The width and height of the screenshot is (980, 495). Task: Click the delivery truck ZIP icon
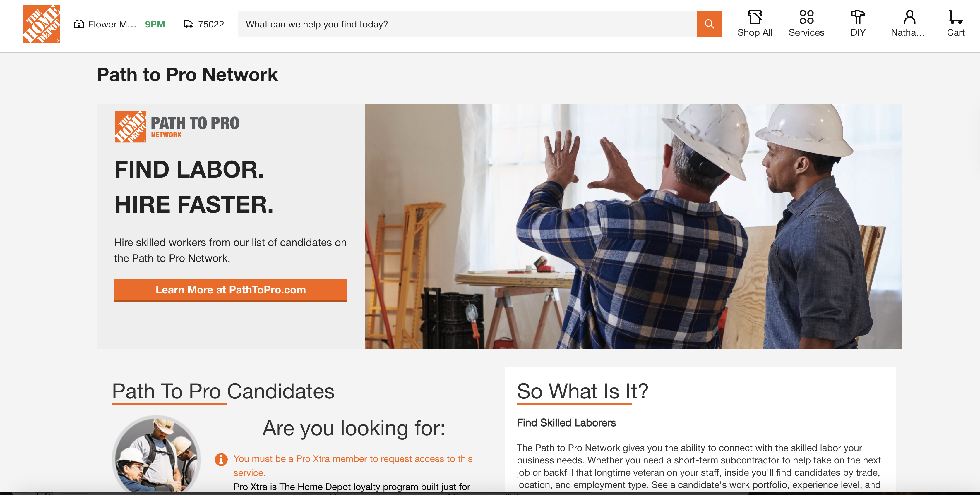click(x=188, y=24)
